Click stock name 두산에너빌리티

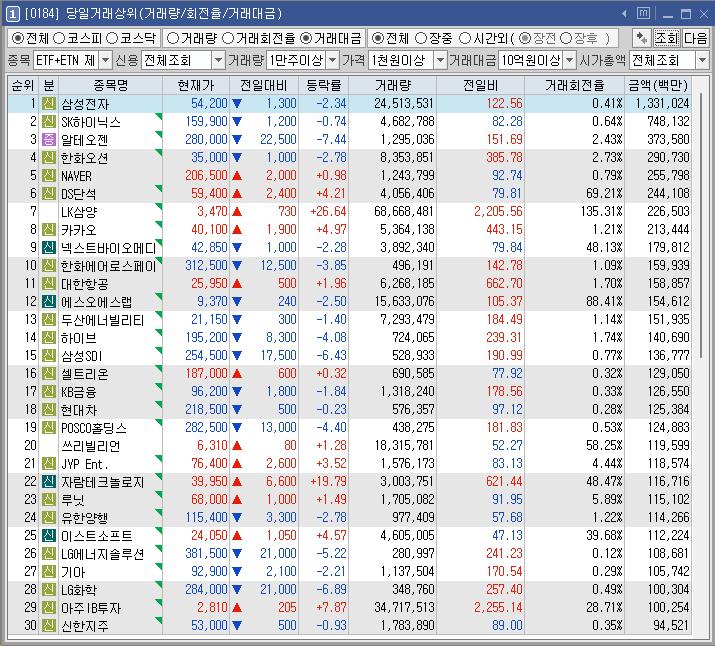(x=103, y=320)
